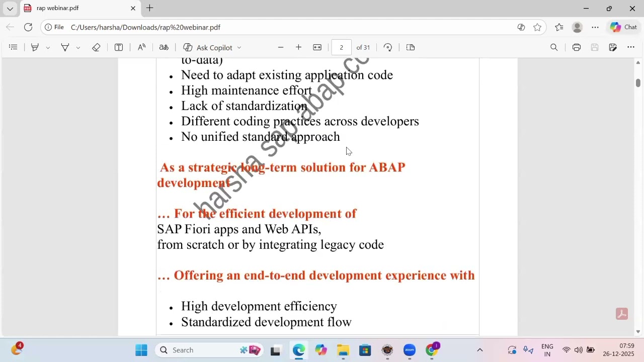Viewport: 644px width, 362px height.
Task: Select the Erase tool
Action: pyautogui.click(x=96, y=47)
